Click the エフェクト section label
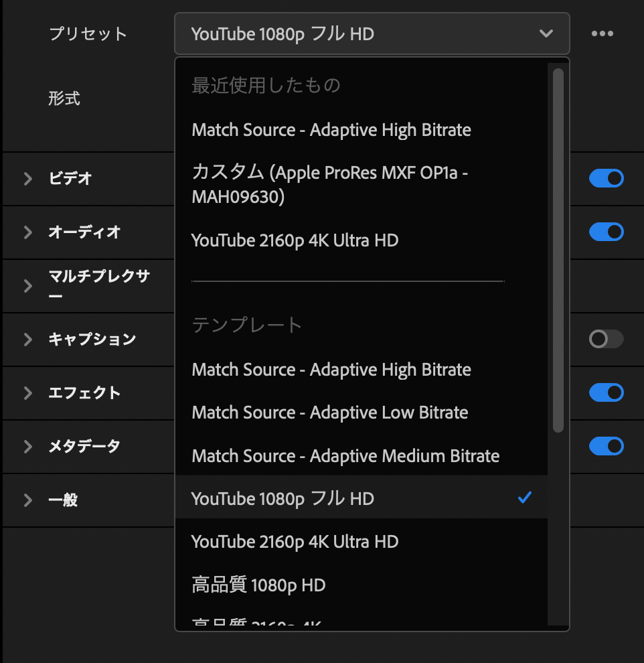Image resolution: width=644 pixels, height=663 pixels. coord(84,392)
